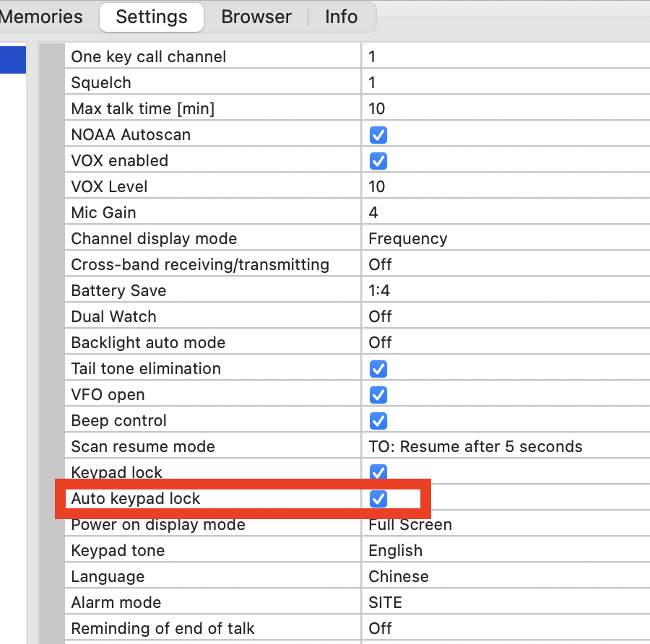The image size is (650, 644).
Task: Toggle the Keypad lock checkbox
Action: [x=378, y=472]
